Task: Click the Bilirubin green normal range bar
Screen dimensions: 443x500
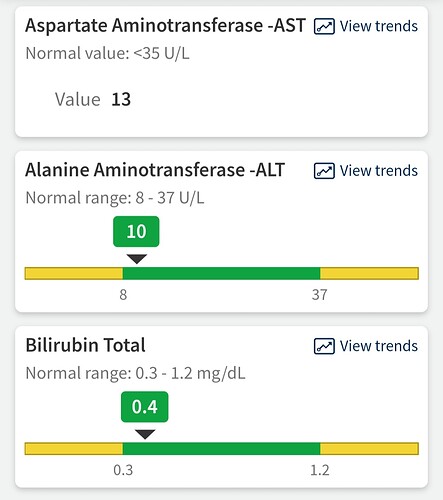Action: point(221,449)
